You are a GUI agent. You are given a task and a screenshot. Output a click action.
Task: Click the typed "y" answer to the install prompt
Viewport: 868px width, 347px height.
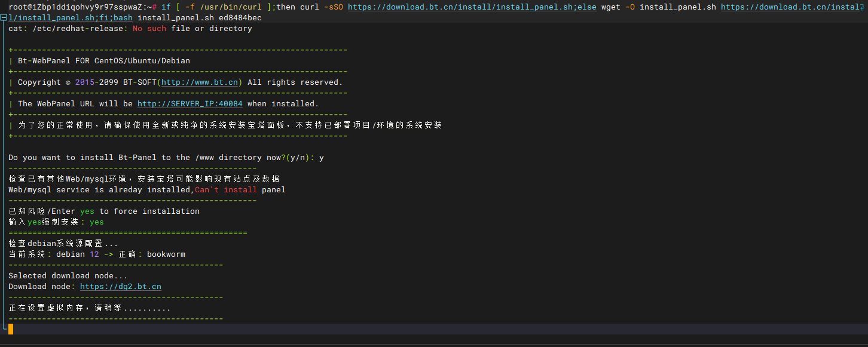(322, 158)
